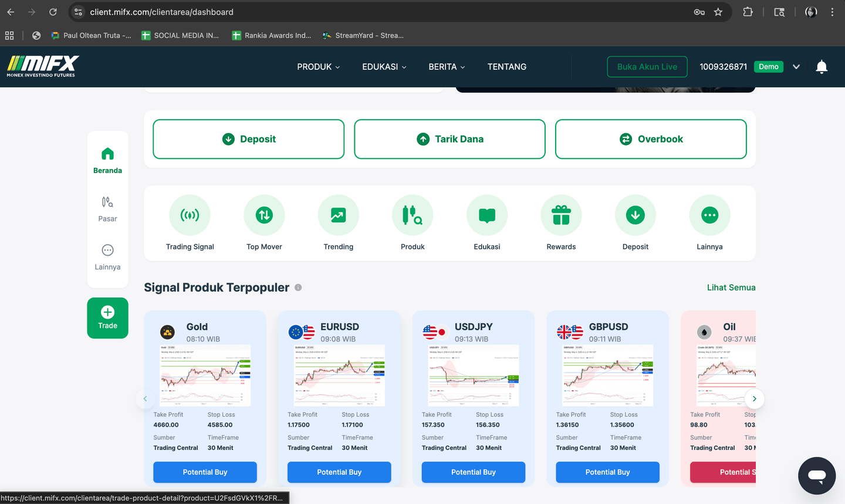Click the GBPUSD card title
This screenshot has width=845, height=504.
609,327
